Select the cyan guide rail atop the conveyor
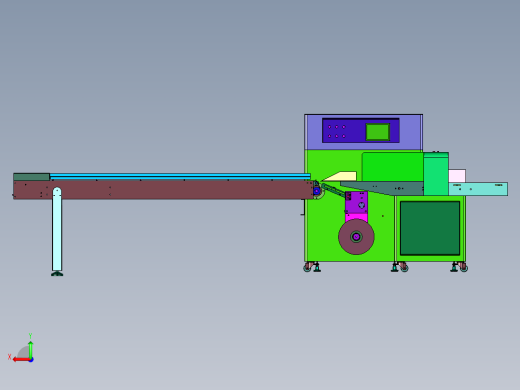The height and width of the screenshot is (390, 520). coord(180,176)
